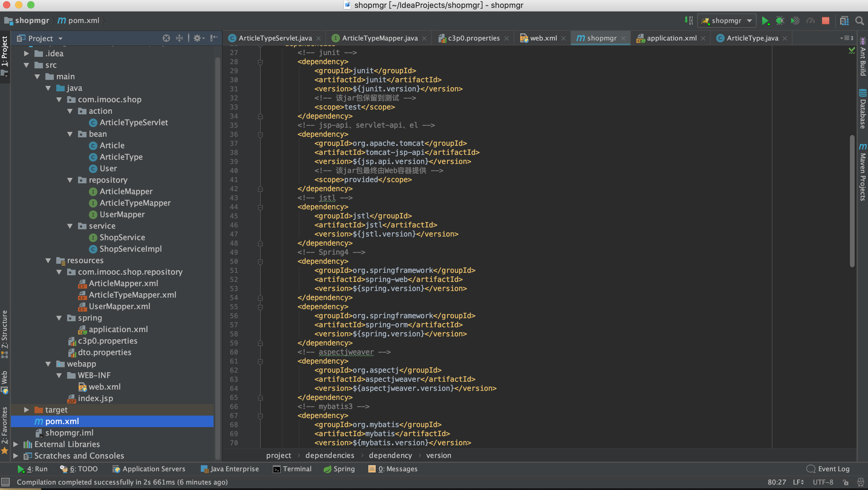The height and width of the screenshot is (490, 868).
Task: Run shopmgr with coverage
Action: click(x=795, y=21)
